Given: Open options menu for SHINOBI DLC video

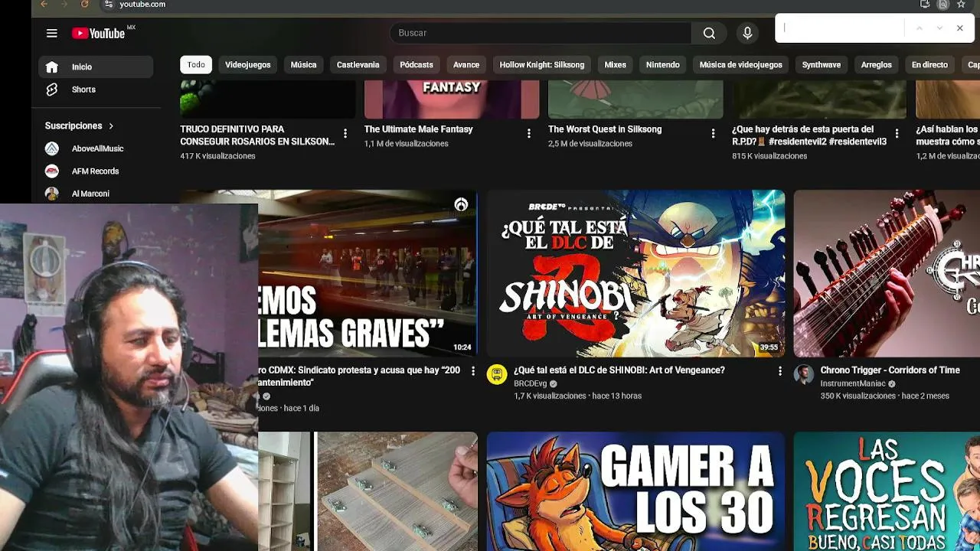Looking at the screenshot, I should [x=780, y=371].
